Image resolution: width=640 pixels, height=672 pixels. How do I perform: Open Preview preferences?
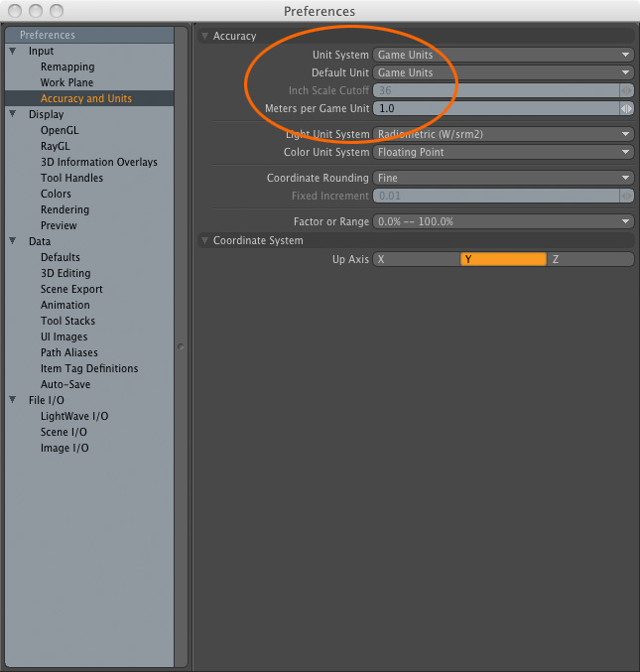(x=59, y=225)
